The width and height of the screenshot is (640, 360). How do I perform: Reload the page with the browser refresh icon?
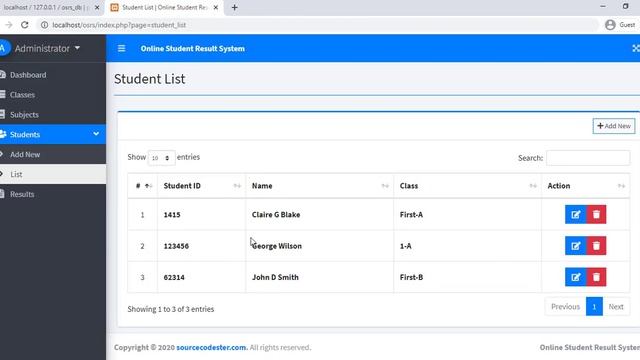click(24, 25)
